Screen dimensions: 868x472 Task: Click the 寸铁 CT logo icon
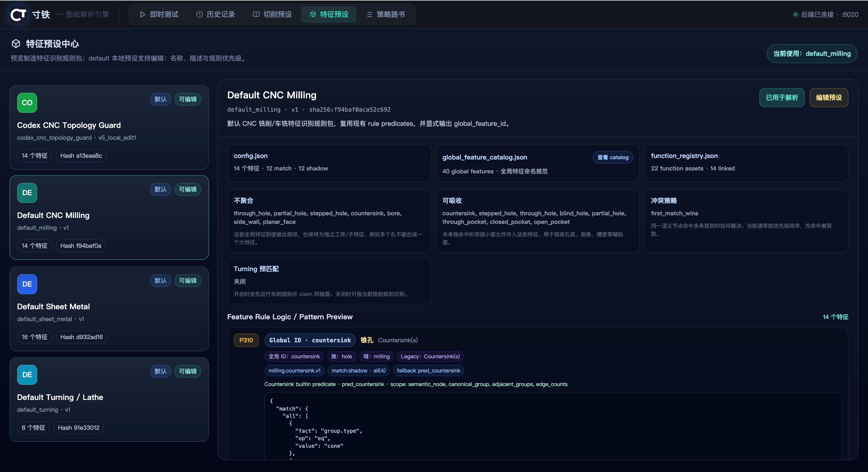tap(18, 14)
